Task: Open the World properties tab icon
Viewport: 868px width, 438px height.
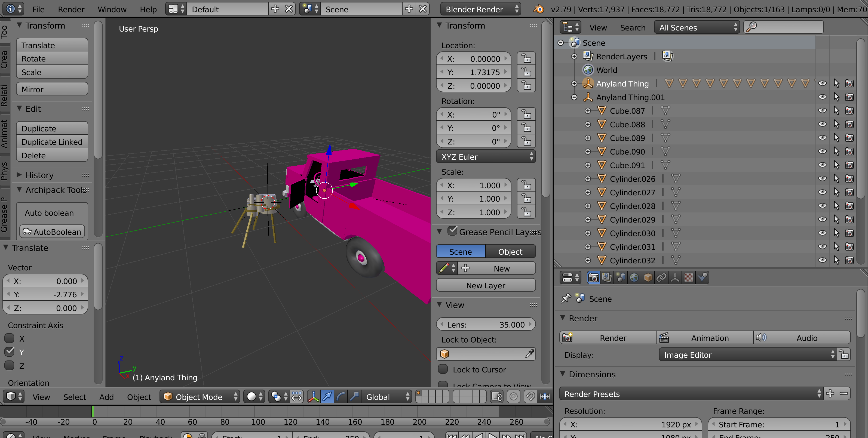Action: 634,278
